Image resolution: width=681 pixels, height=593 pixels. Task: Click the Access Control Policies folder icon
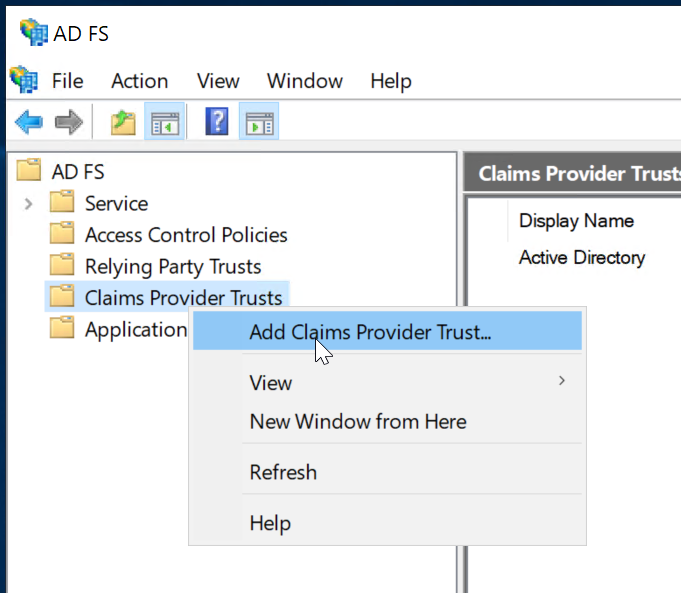[62, 233]
